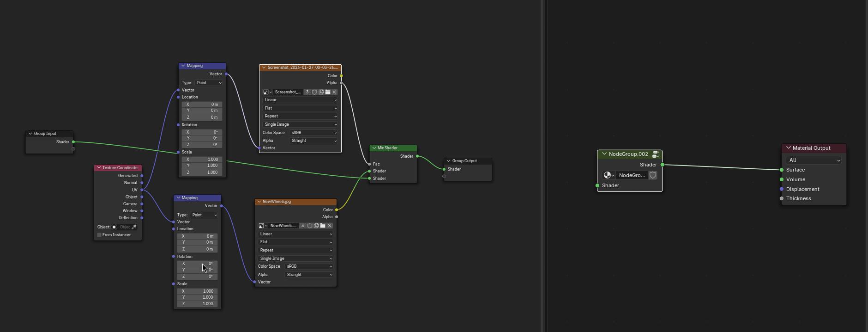The width and height of the screenshot is (868, 332).
Task: Toggle fake user shield on NodeGroup.002
Action: [653, 175]
